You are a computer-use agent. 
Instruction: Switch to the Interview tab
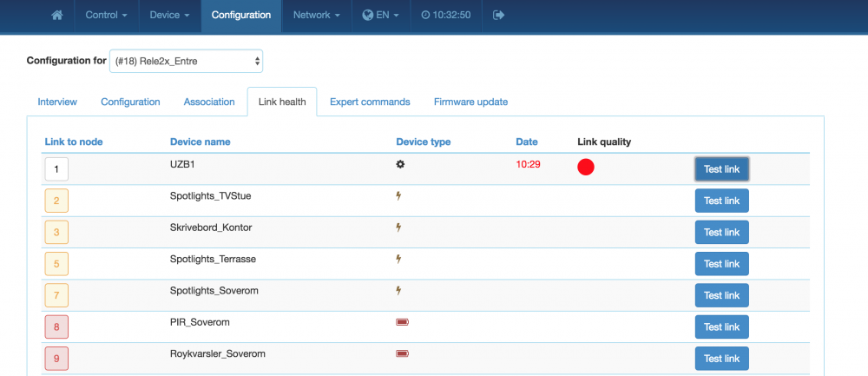[57, 102]
